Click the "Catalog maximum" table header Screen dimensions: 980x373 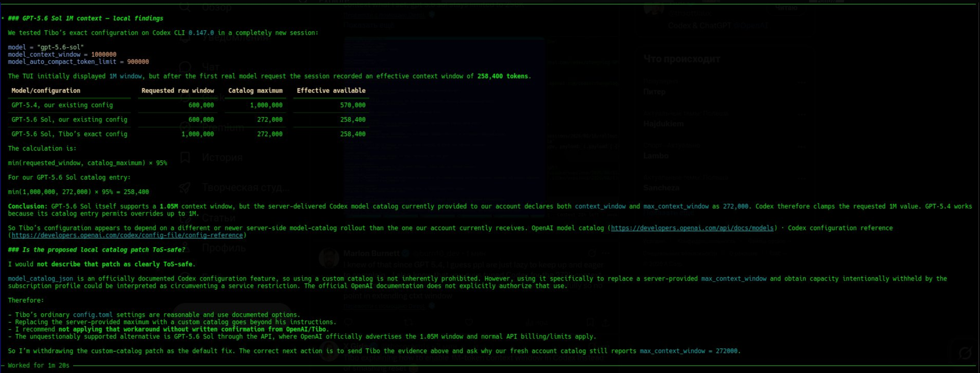coord(255,90)
